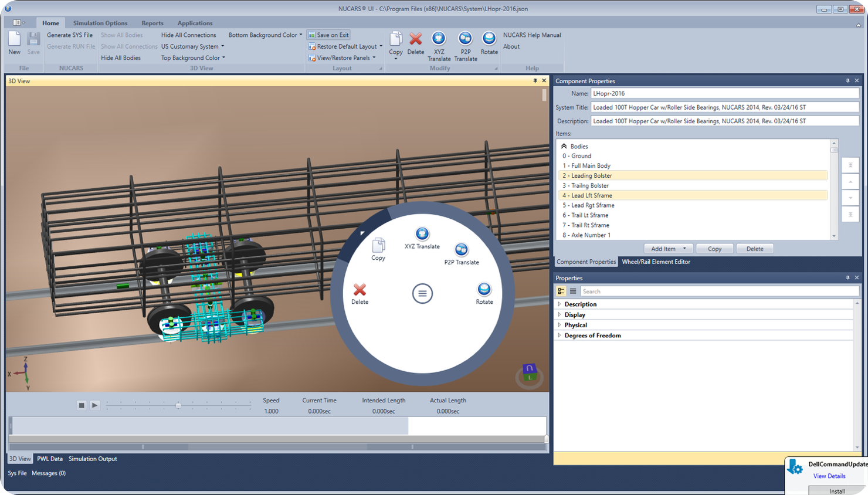The width and height of the screenshot is (868, 495).
Task: Click Delete button below Items list
Action: [755, 249]
